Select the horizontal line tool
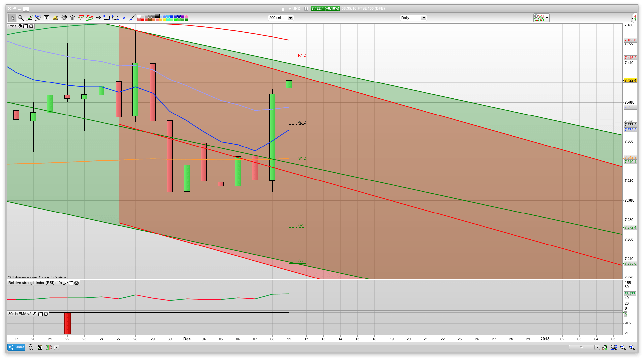The image size is (644, 360). click(124, 18)
